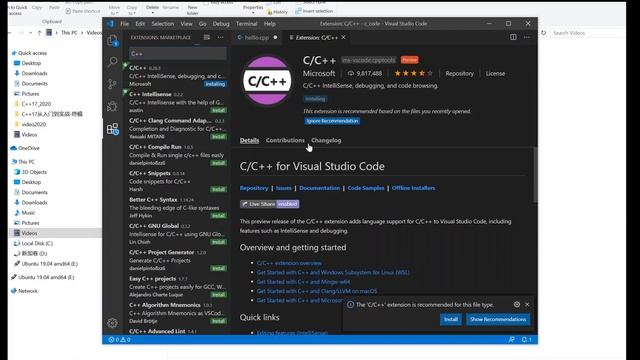This screenshot has height=360, width=640.
Task: Open the Edit menu
Action: point(140,24)
